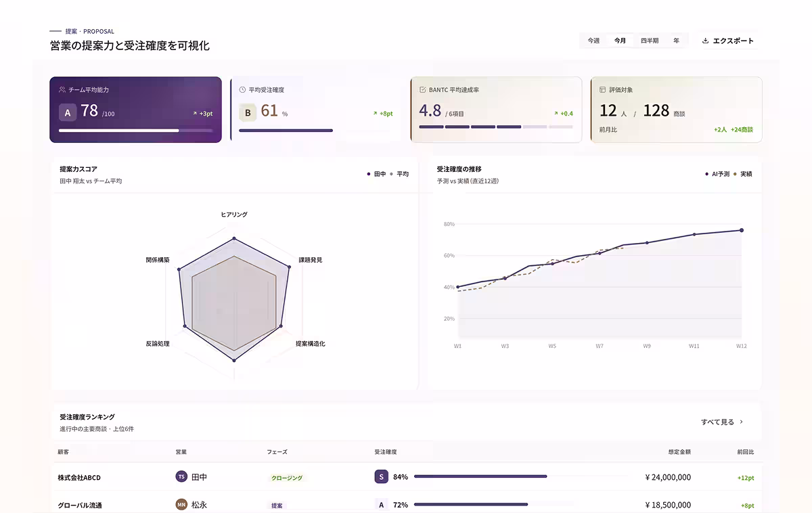This screenshot has height=513, width=812.
Task: Click the 想定金額 column header
Action: [679, 451]
